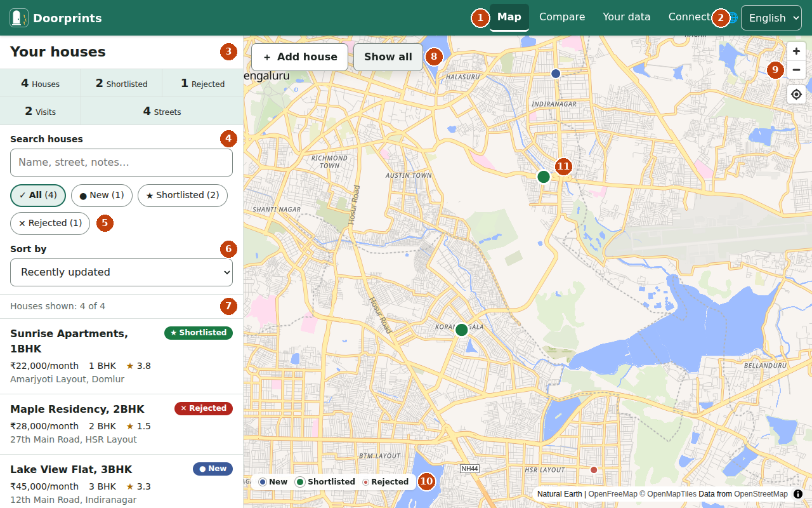Switch to the Map tab

tap(509, 17)
